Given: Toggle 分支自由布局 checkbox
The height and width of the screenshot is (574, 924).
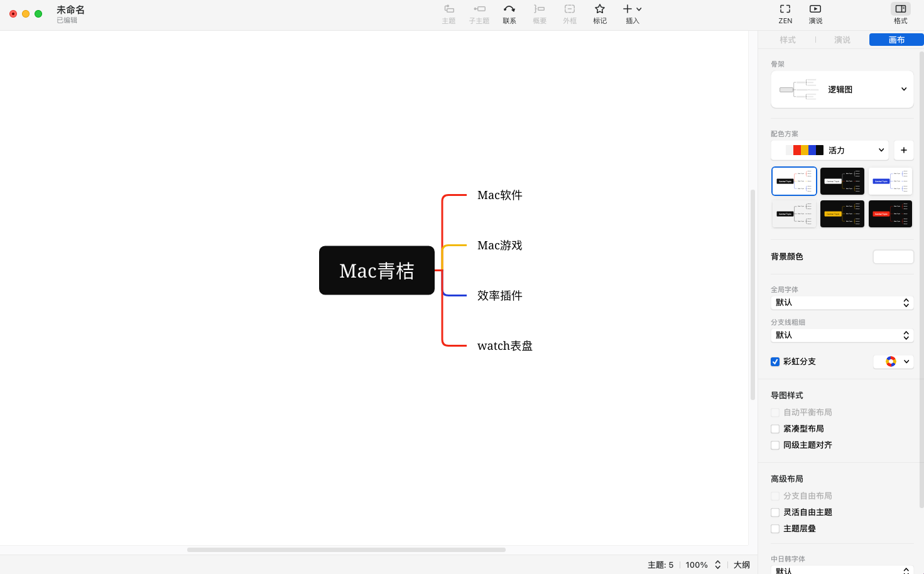Looking at the screenshot, I should pyautogui.click(x=775, y=496).
